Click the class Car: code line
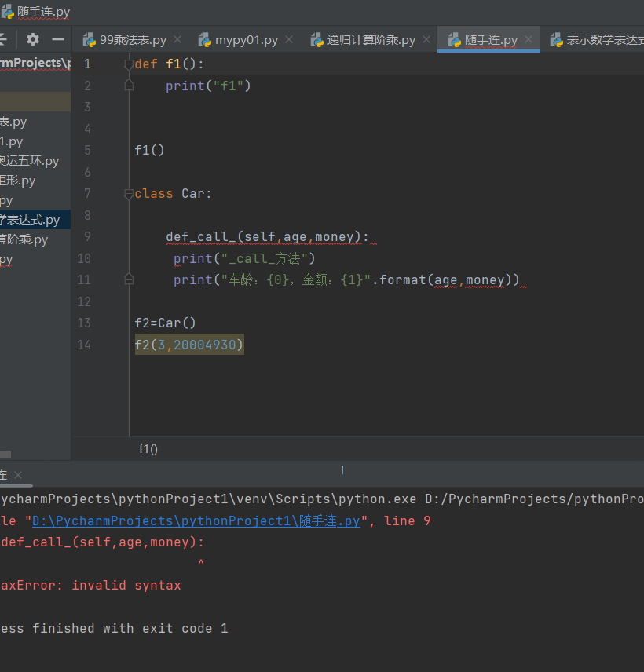Viewport: 644px width, 672px height. [x=174, y=194]
